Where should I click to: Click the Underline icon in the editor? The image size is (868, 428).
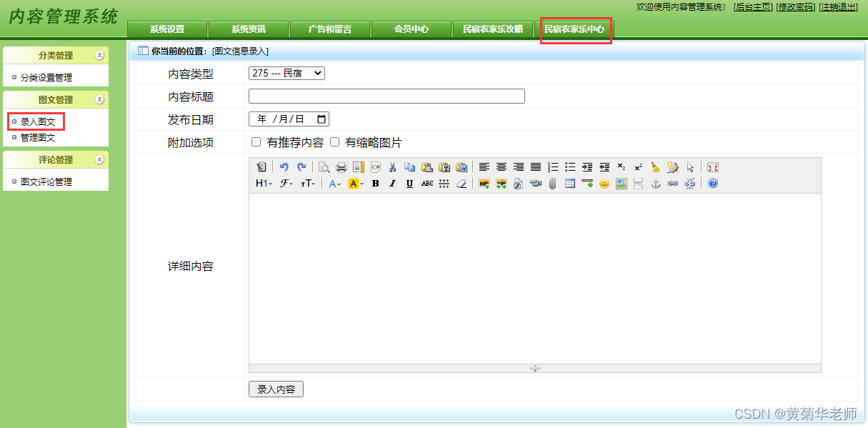coord(409,184)
